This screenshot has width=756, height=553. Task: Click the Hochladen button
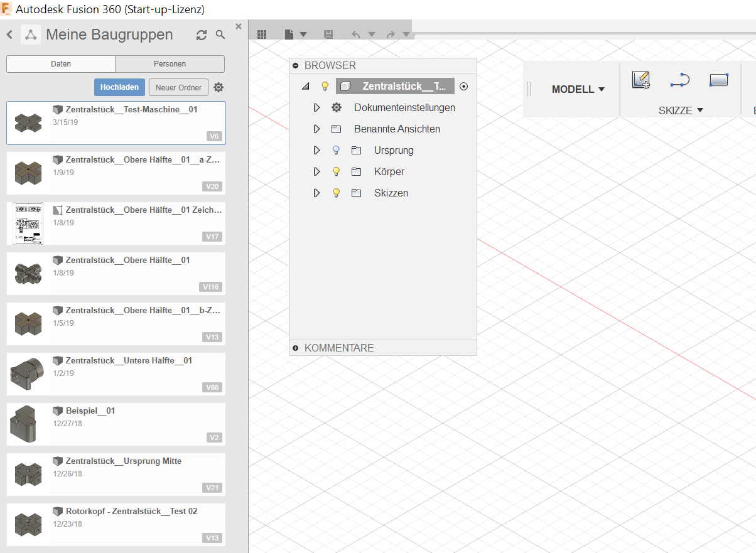click(x=119, y=87)
